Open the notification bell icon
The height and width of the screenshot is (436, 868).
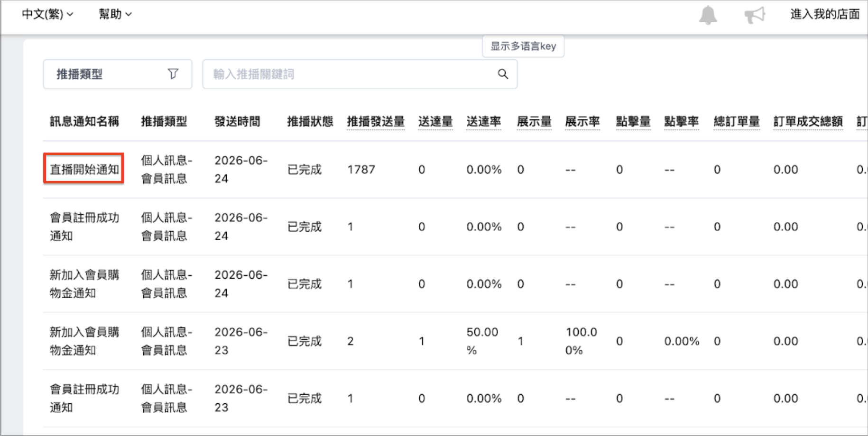coord(708,15)
